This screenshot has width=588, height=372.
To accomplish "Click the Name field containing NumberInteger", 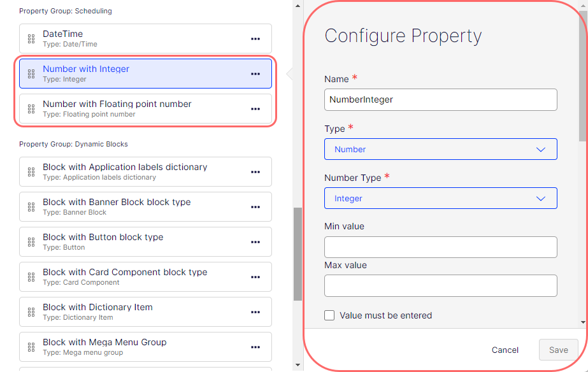I will pyautogui.click(x=441, y=100).
